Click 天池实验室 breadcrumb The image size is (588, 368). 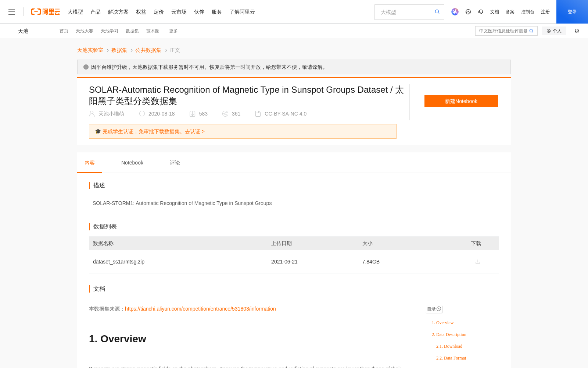tap(90, 50)
